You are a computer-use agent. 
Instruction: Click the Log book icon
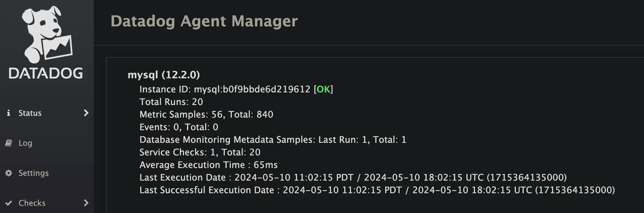point(9,143)
